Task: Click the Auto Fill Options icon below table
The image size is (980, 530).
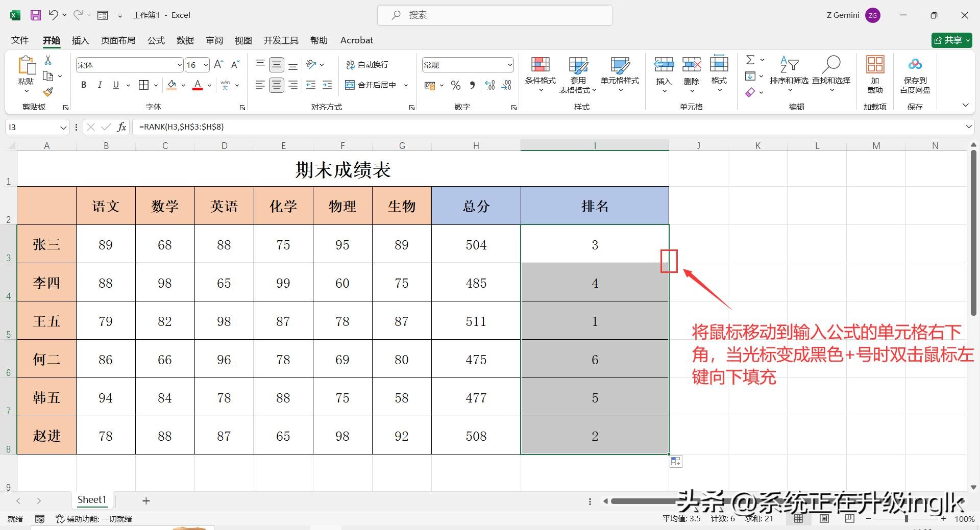Action: (x=675, y=462)
